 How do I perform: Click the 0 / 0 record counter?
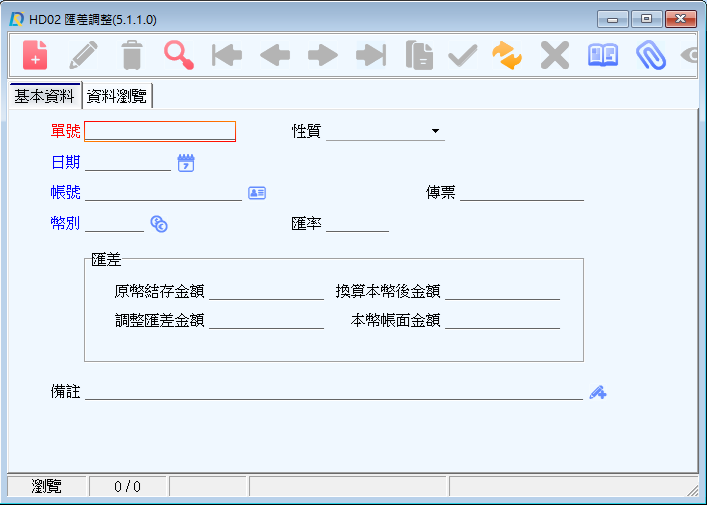(x=128, y=487)
